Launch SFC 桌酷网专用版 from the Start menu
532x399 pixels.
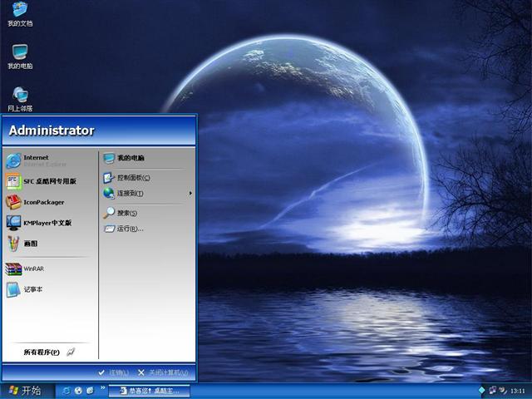pos(48,180)
